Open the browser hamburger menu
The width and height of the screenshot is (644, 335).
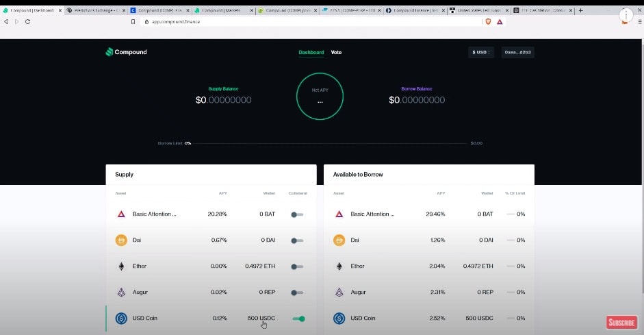(639, 21)
